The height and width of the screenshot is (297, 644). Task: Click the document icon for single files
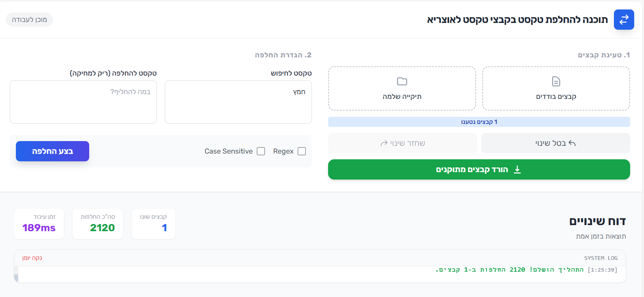click(556, 81)
